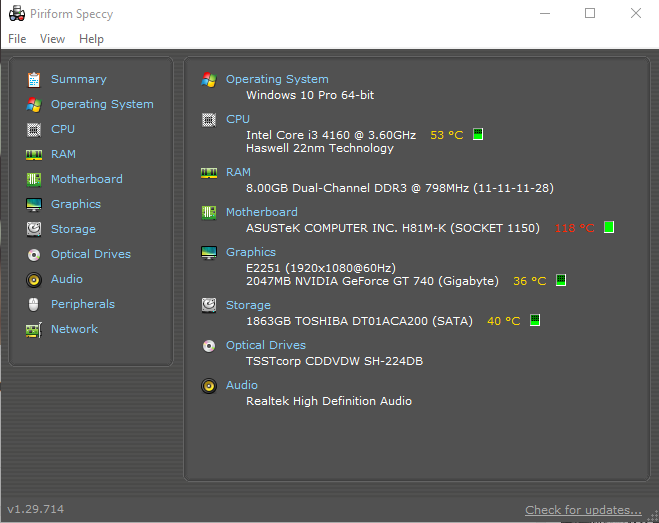
Task: Select Summary in the sidebar
Action: tap(79, 79)
